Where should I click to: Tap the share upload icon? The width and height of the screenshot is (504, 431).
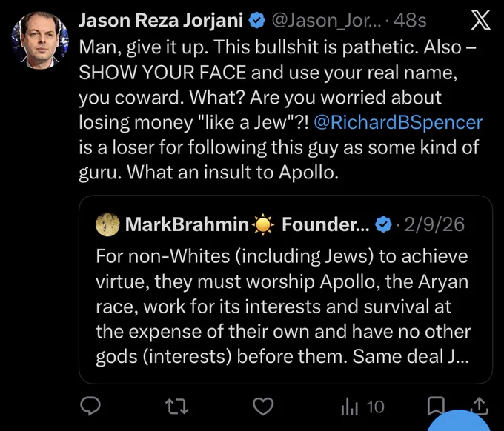click(480, 405)
